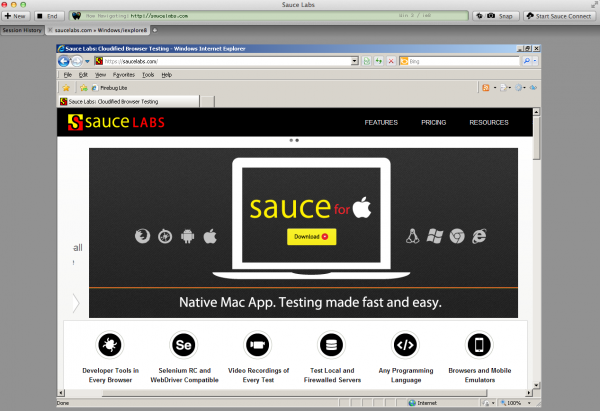Open a new IE tab
The height and width of the screenshot is (411, 600).
click(x=207, y=102)
